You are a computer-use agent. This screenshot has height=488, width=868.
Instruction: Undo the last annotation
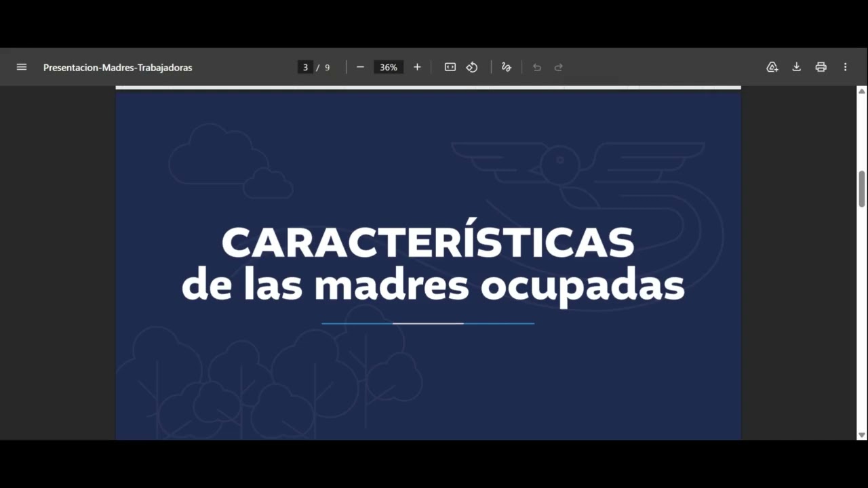537,67
